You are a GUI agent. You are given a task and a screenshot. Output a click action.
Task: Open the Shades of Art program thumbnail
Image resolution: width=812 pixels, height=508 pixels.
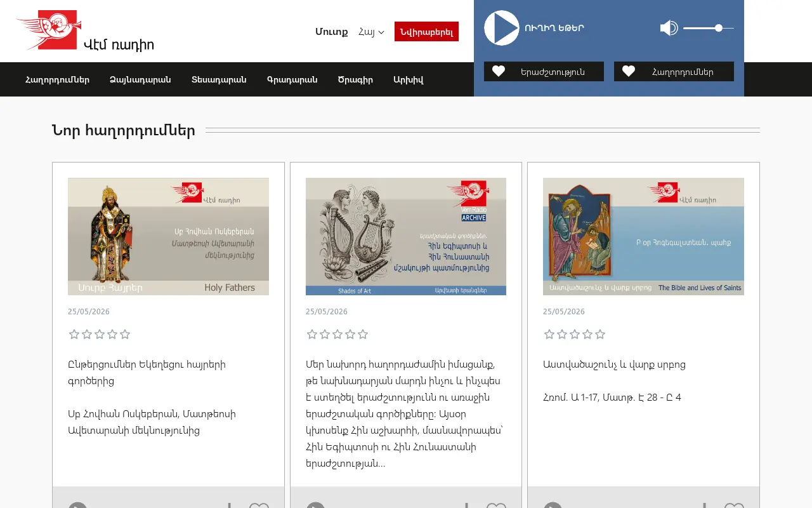click(406, 236)
